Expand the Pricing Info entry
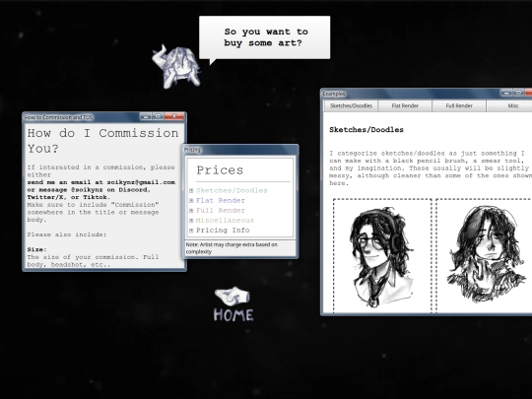Image resolution: width=532 pixels, height=399 pixels. (191, 231)
